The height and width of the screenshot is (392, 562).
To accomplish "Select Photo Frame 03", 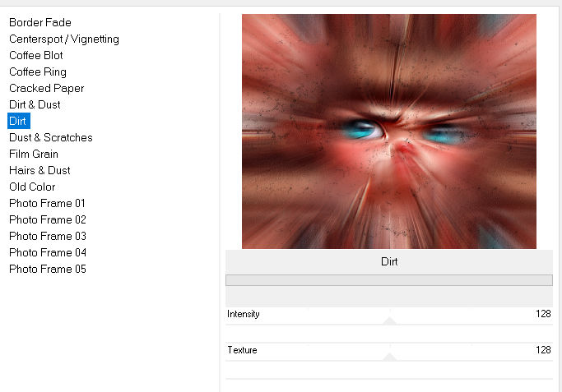I will coord(48,236).
